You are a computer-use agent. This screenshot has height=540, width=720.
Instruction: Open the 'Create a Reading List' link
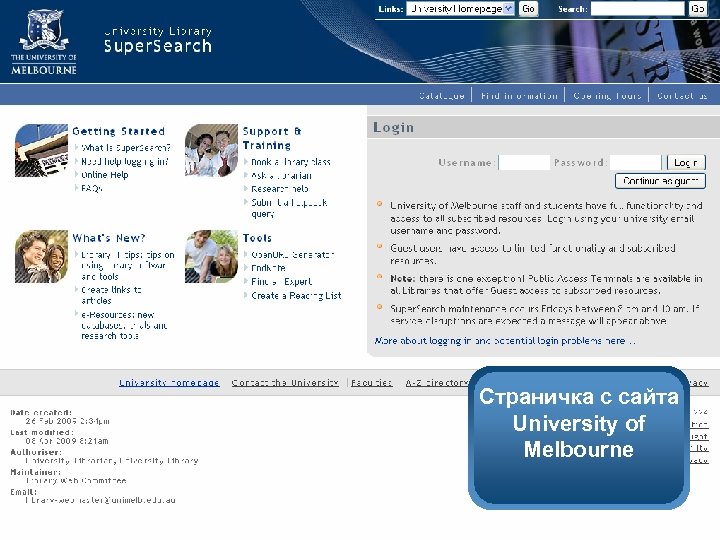pos(296,296)
